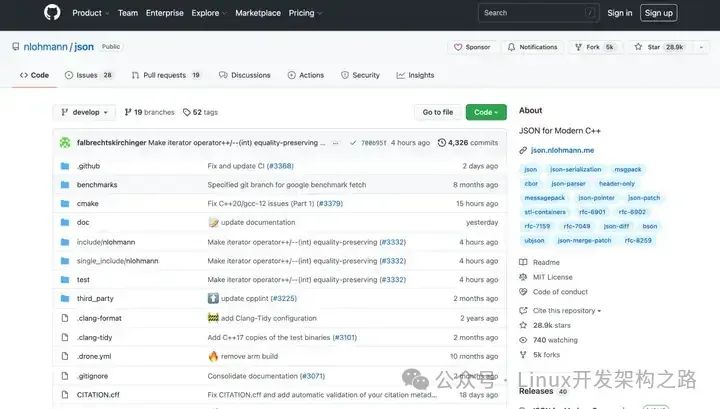Click the fork icon beside 5k forks
Viewport: 720px width, 409px height.
point(523,354)
